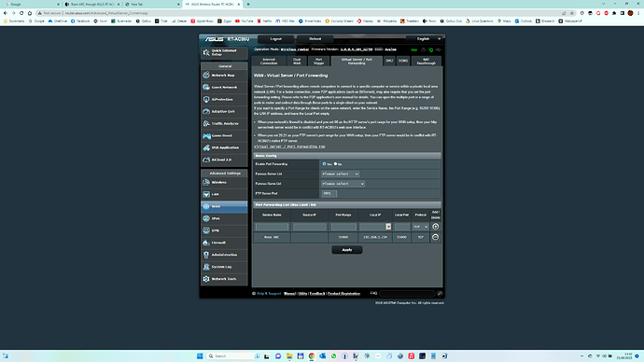Screen dimensions: 644x362
Task: Open the English language dropdown
Action: (425, 39)
